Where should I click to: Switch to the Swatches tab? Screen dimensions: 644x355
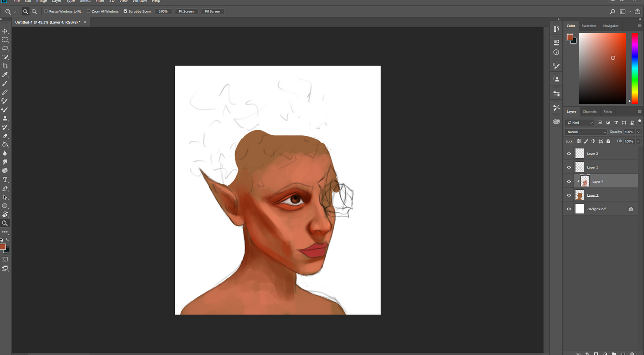point(589,26)
